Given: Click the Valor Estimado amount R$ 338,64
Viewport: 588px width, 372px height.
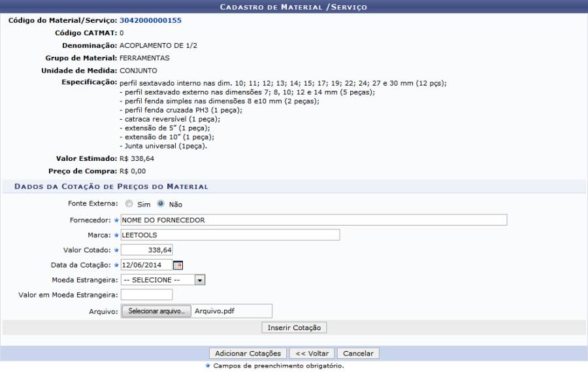Looking at the screenshot, I should (x=137, y=158).
